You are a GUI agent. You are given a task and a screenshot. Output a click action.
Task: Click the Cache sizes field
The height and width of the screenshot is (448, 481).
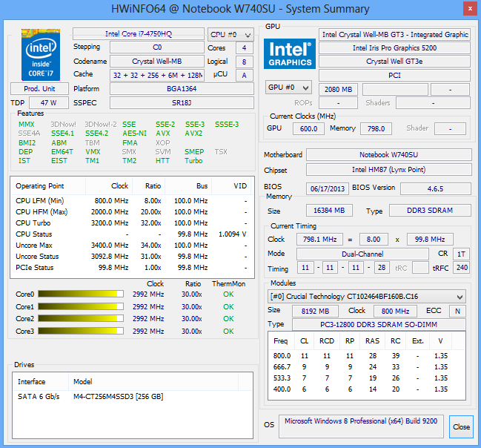tap(157, 75)
